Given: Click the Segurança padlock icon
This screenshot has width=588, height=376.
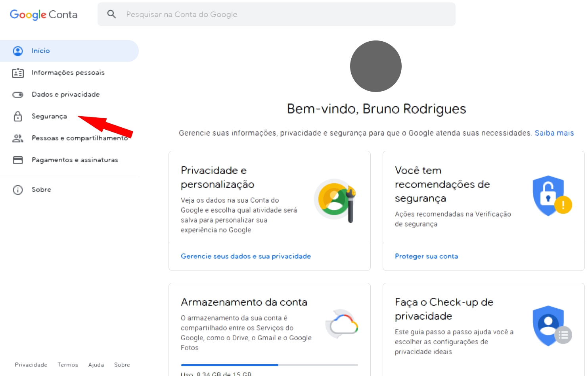Looking at the screenshot, I should (18, 116).
